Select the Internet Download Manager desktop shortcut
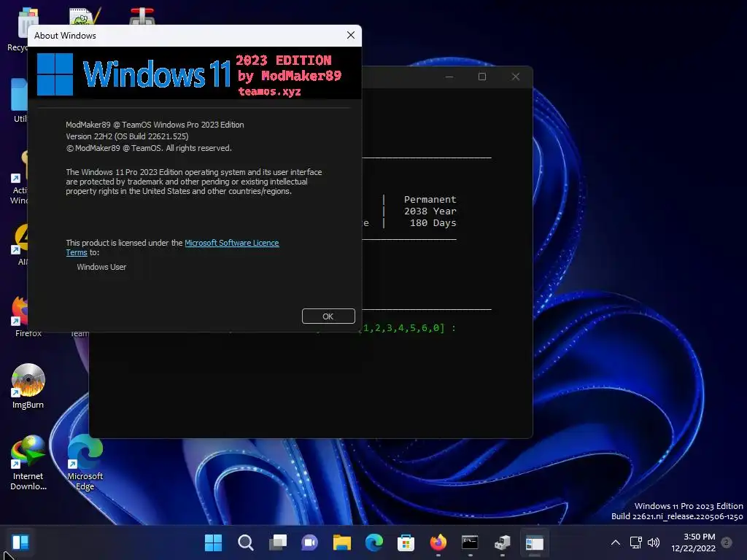This screenshot has width=747, height=560. point(28,462)
